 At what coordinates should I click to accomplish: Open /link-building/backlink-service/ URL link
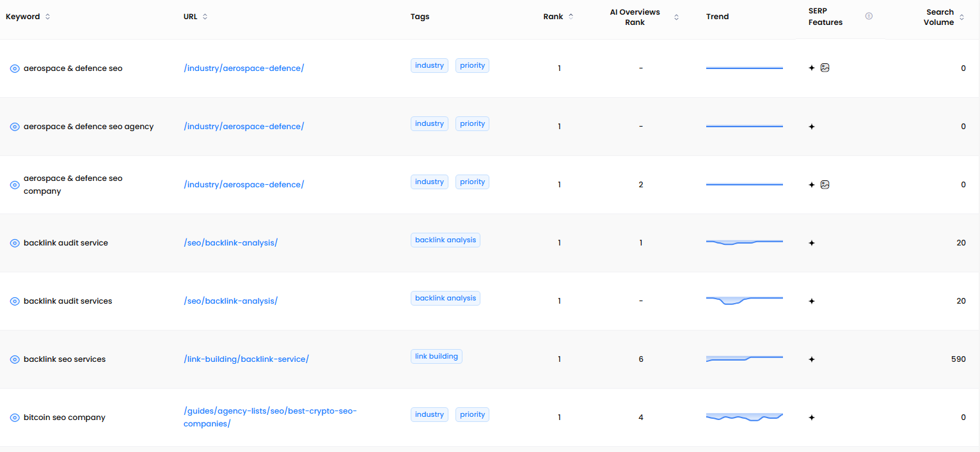pyautogui.click(x=246, y=359)
